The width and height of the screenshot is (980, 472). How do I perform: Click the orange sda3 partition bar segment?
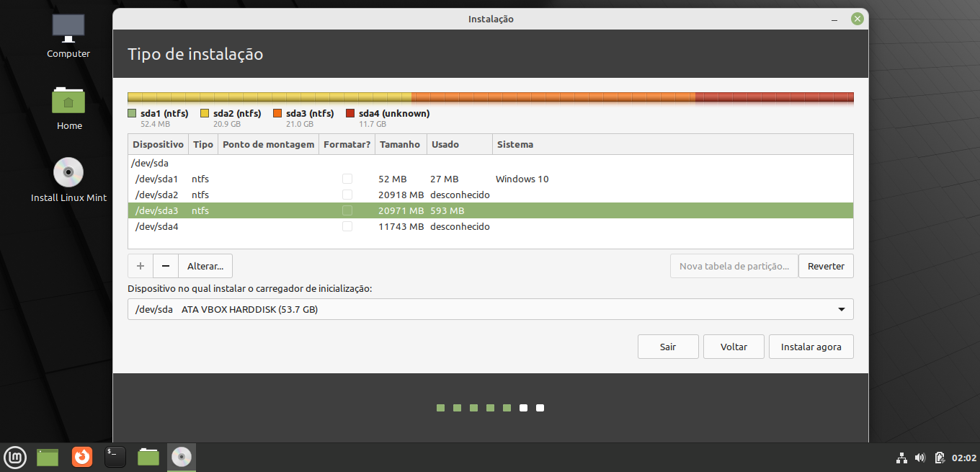click(553, 97)
